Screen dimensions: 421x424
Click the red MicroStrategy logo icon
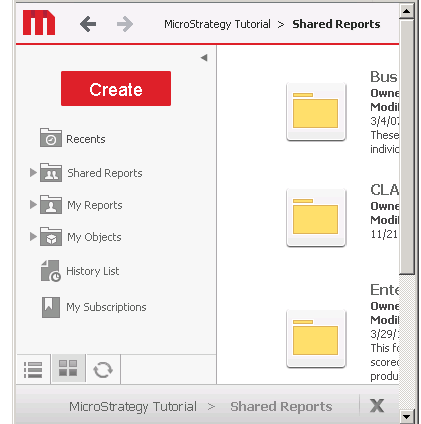click(x=39, y=23)
